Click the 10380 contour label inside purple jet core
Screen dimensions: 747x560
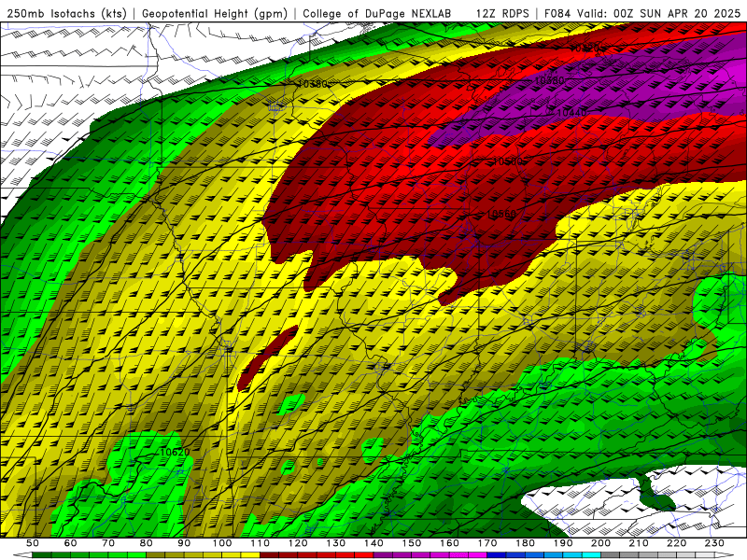549,80
